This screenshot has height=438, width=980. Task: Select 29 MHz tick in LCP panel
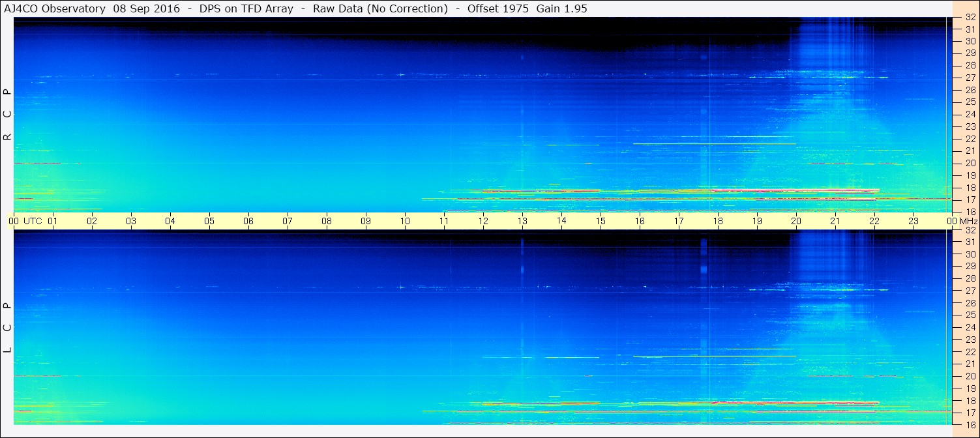pos(970,267)
